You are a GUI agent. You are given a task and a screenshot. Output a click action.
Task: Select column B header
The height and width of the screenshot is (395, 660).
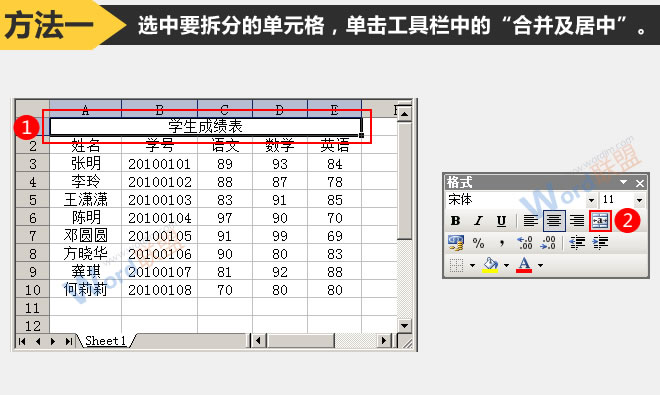pyautogui.click(x=159, y=109)
